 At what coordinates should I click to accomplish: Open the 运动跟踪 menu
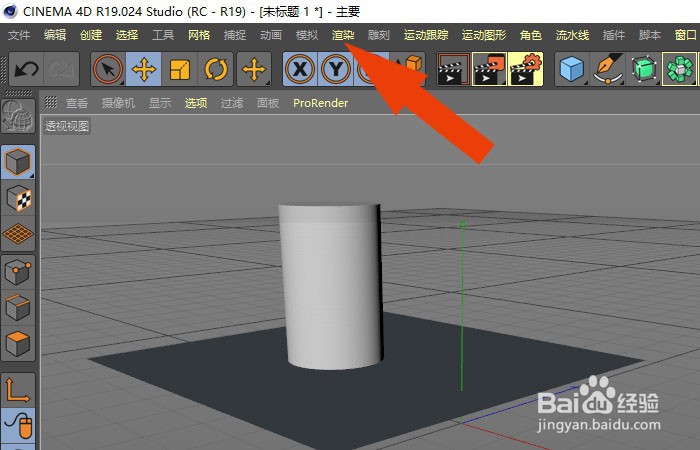(x=426, y=35)
